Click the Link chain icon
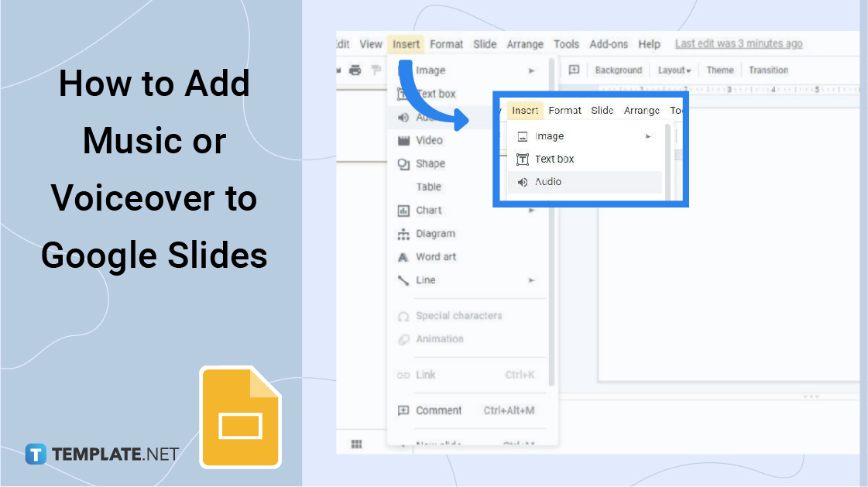Image resolution: width=868 pixels, height=487 pixels. point(403,376)
